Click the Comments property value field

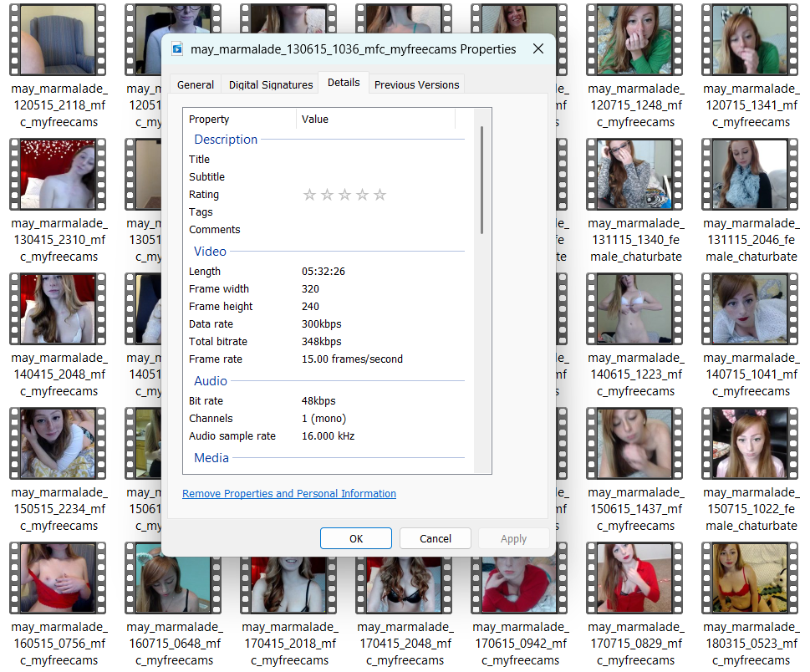[x=382, y=229]
